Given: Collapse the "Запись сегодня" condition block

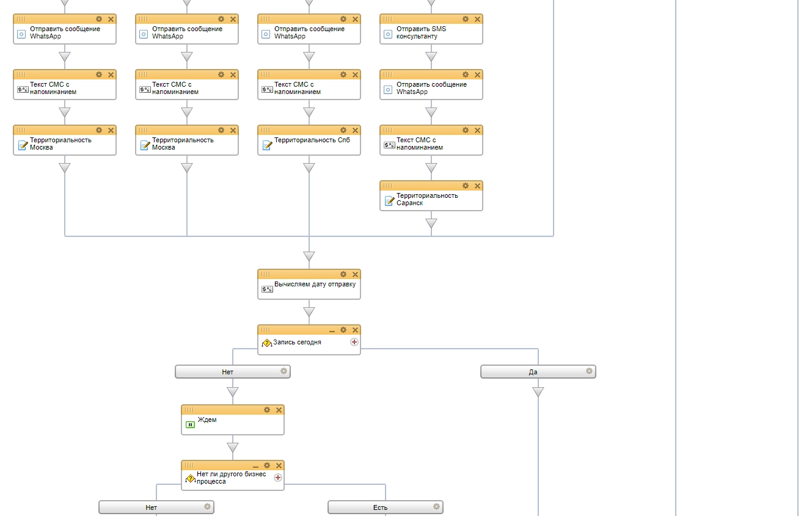Looking at the screenshot, I should coord(332,330).
